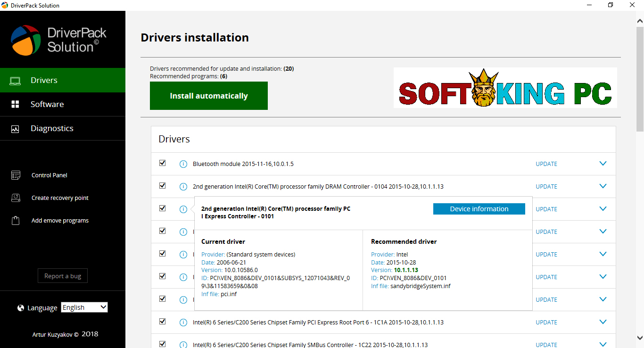Click the Report a bug button

pyautogui.click(x=63, y=276)
